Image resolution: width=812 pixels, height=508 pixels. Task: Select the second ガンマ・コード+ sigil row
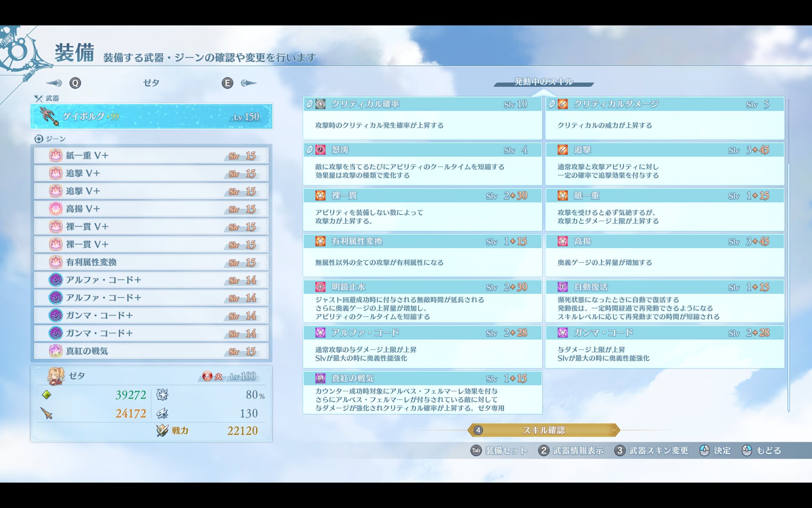click(x=151, y=334)
